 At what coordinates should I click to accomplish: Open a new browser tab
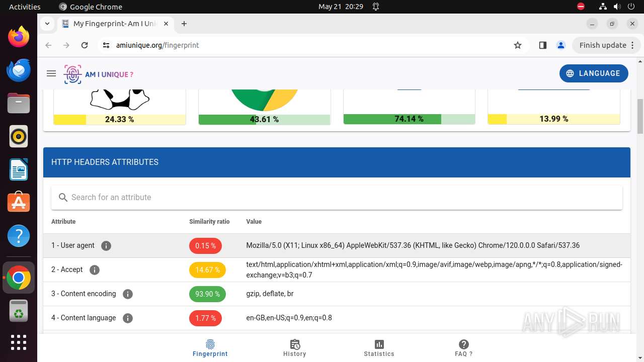[184, 24]
